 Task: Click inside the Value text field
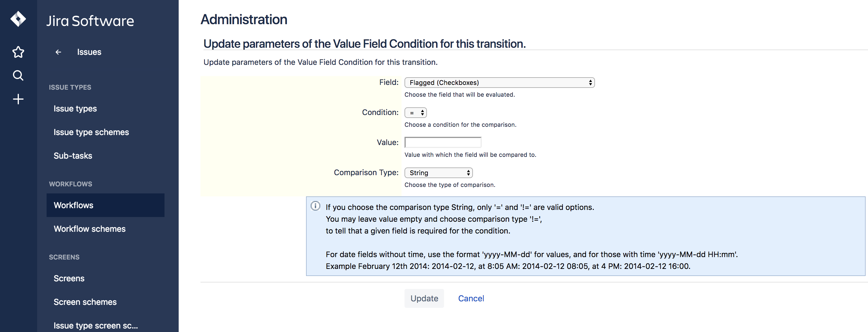point(443,142)
